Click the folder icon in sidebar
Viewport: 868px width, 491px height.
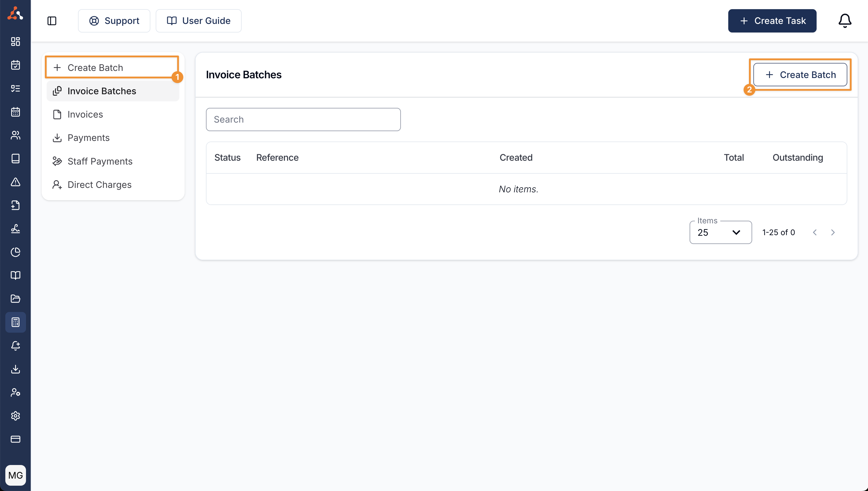tap(16, 299)
